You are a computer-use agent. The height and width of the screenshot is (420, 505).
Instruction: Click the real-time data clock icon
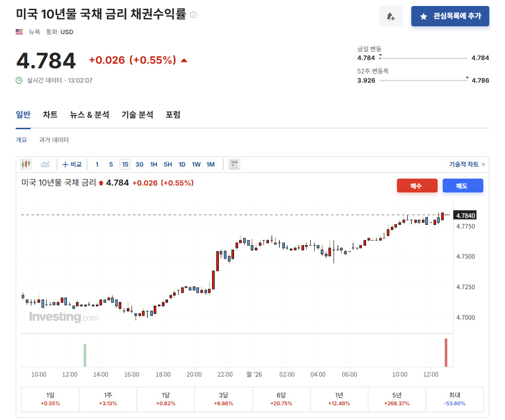pos(19,80)
